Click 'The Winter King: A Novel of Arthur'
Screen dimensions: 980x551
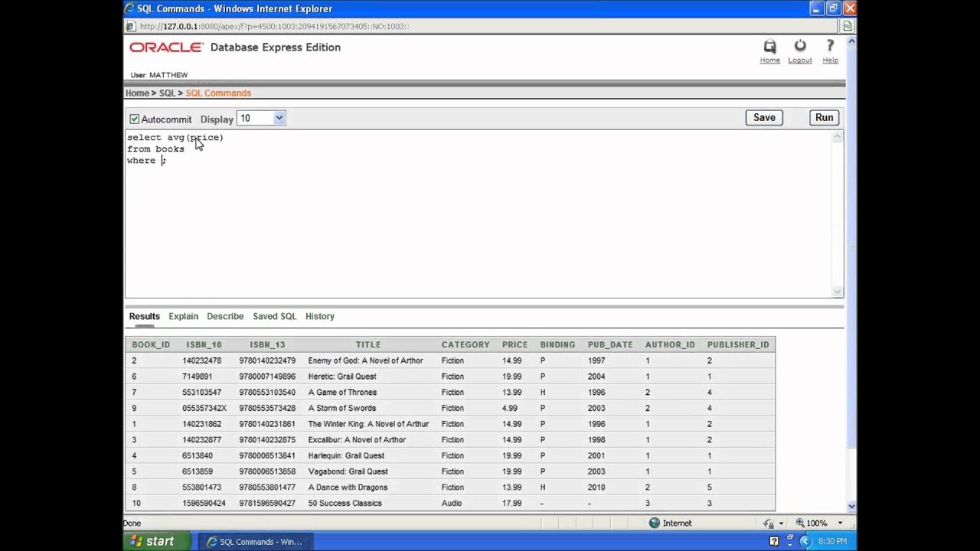coord(368,424)
